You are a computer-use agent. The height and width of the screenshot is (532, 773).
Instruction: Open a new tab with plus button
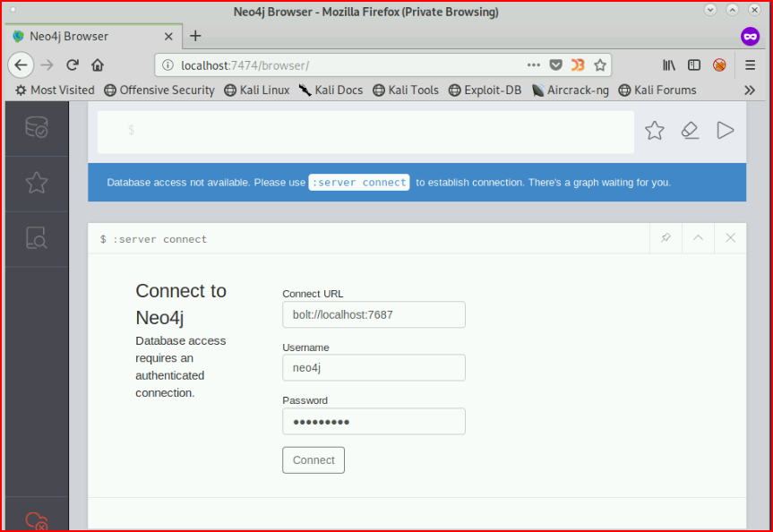(196, 36)
